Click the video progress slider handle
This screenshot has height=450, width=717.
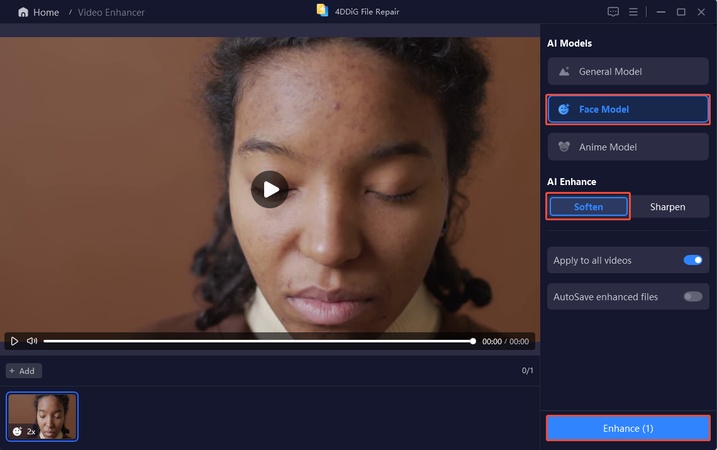click(473, 341)
